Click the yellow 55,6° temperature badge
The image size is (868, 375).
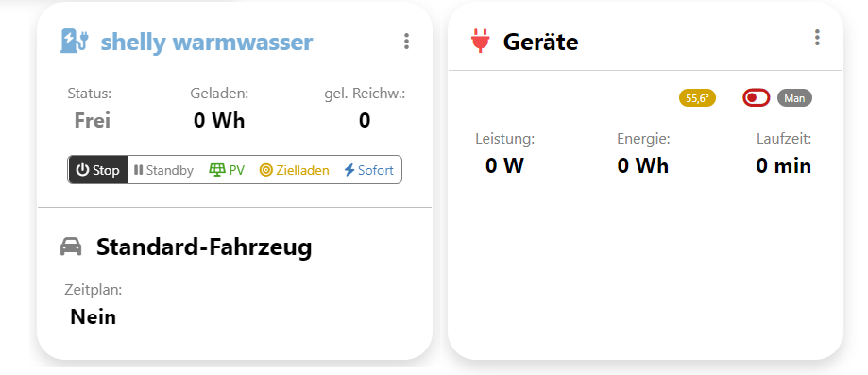click(697, 98)
